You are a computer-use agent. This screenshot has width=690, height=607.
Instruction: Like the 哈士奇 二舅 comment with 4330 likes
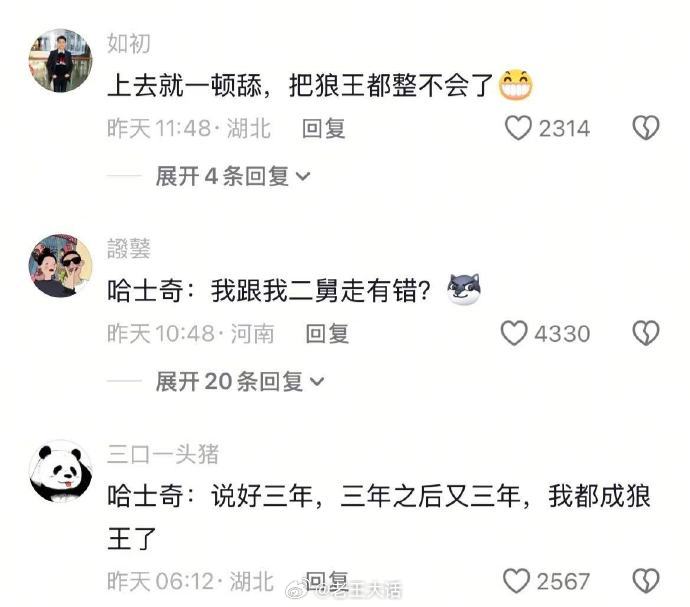pos(514,333)
